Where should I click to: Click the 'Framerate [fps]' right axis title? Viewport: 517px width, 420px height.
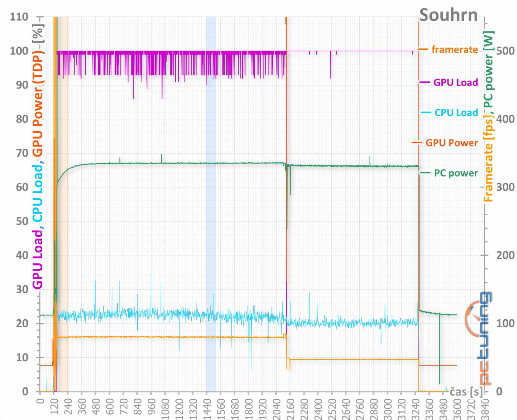tap(488, 159)
